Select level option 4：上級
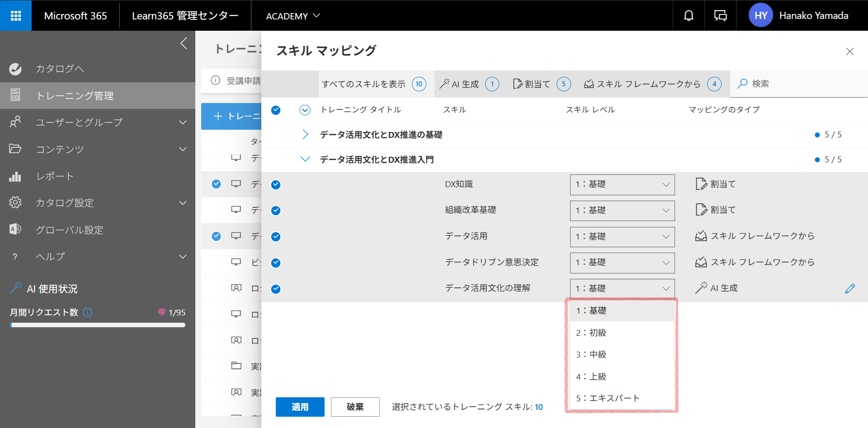This screenshot has width=868, height=428. pyautogui.click(x=623, y=376)
